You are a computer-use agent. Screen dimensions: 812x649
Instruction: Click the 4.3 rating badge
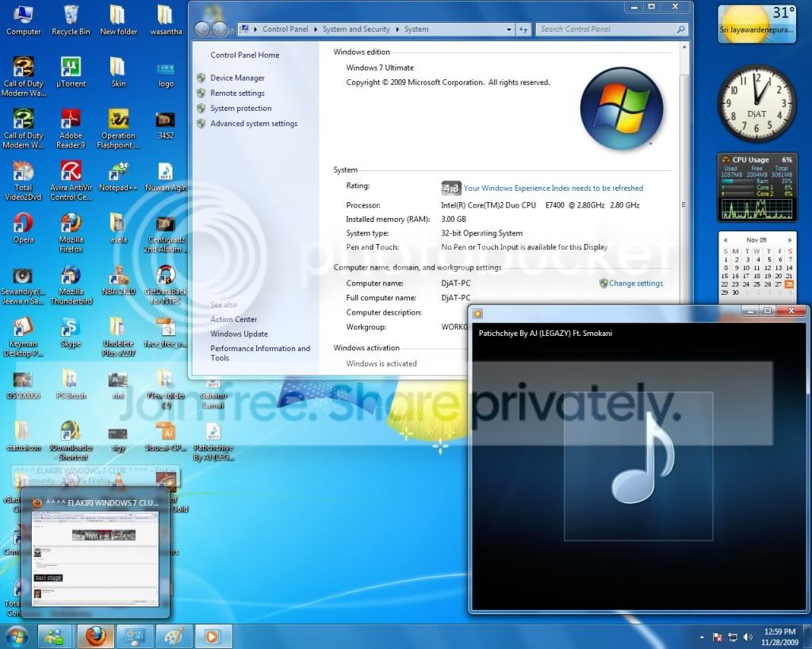tap(451, 189)
